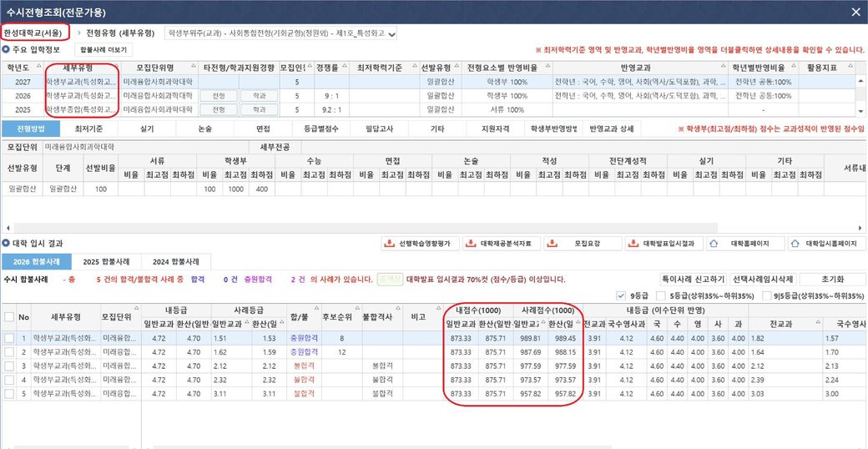Click sort arrow on 모집단위명 column header
The width and height of the screenshot is (868, 449).
point(194,65)
